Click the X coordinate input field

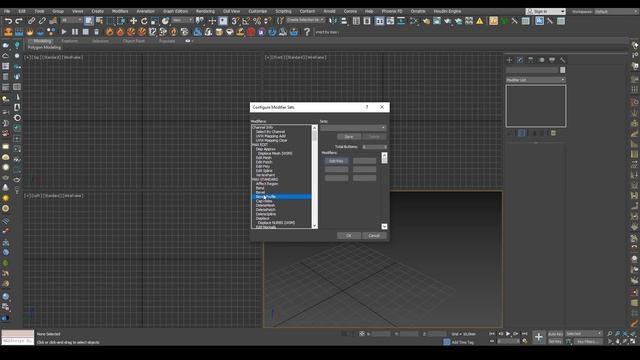[x=381, y=334]
